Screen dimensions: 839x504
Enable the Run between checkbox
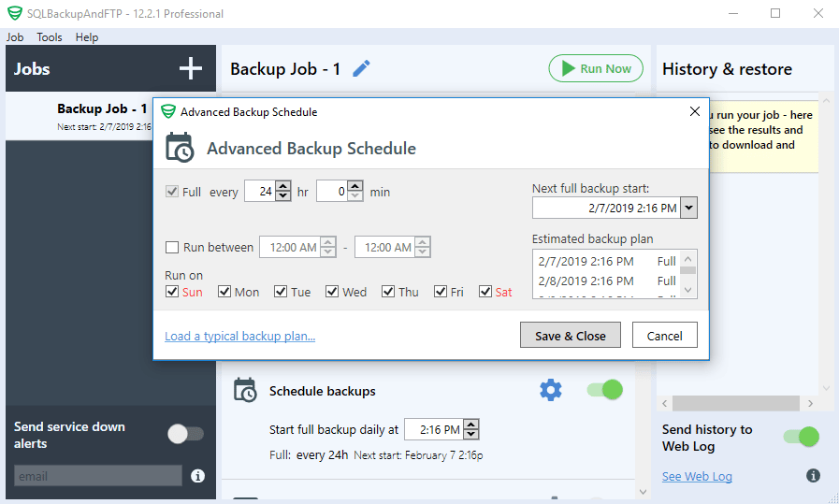click(x=172, y=247)
